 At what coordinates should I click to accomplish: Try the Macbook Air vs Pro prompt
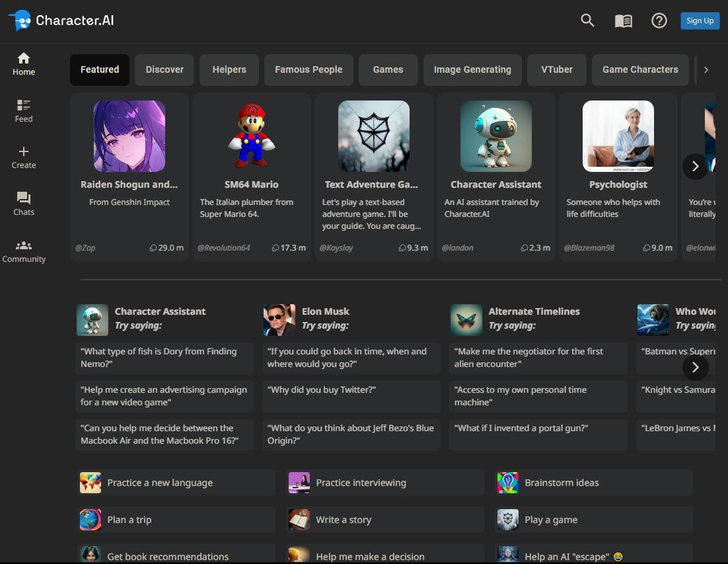tap(164, 434)
